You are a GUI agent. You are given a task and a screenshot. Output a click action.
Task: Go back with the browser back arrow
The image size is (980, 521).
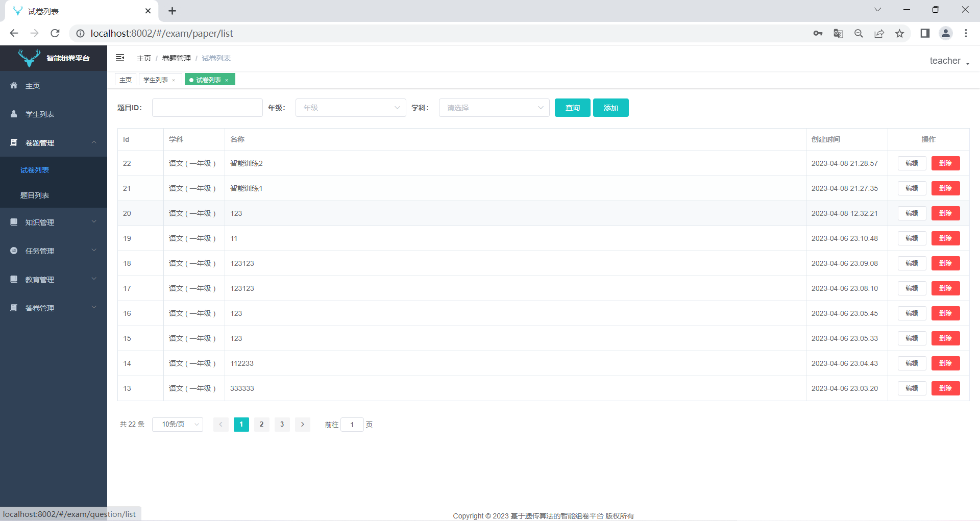14,33
